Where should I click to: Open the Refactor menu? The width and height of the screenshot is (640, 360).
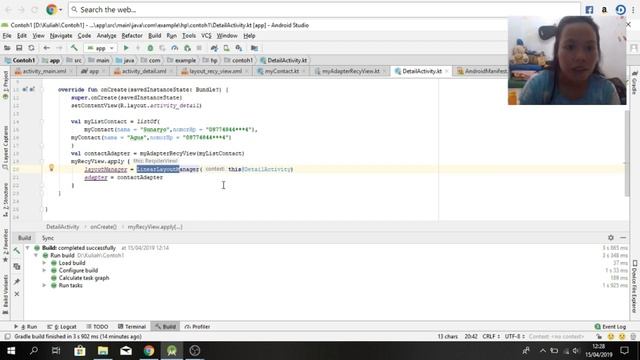pos(132,36)
